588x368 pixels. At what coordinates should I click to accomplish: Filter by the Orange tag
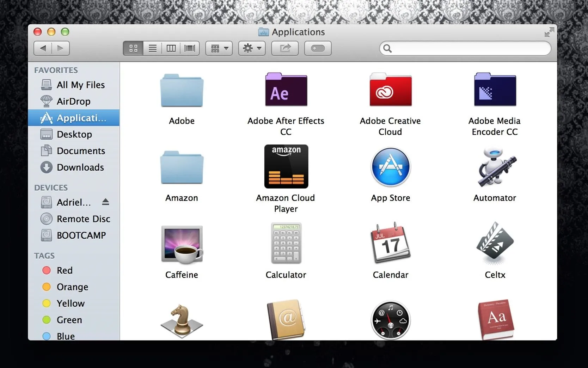(x=74, y=287)
